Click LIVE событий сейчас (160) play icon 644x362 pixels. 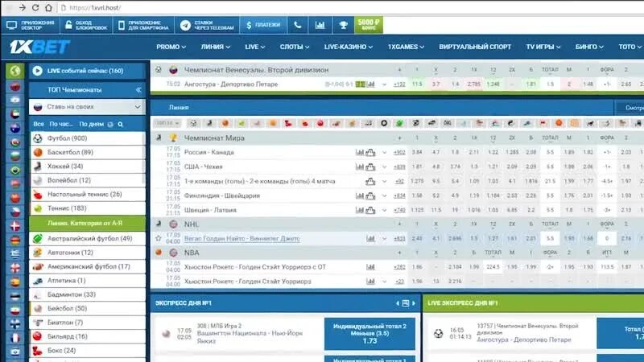pyautogui.click(x=37, y=71)
